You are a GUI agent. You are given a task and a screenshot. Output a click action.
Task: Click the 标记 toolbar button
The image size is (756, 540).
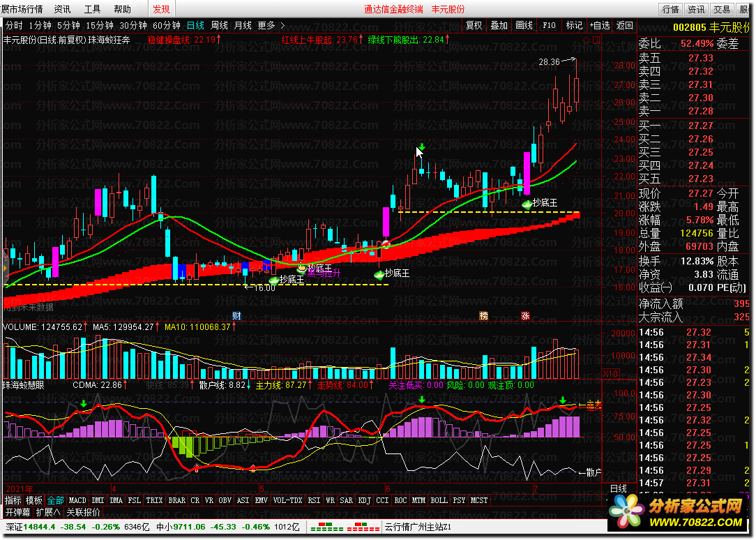574,25
